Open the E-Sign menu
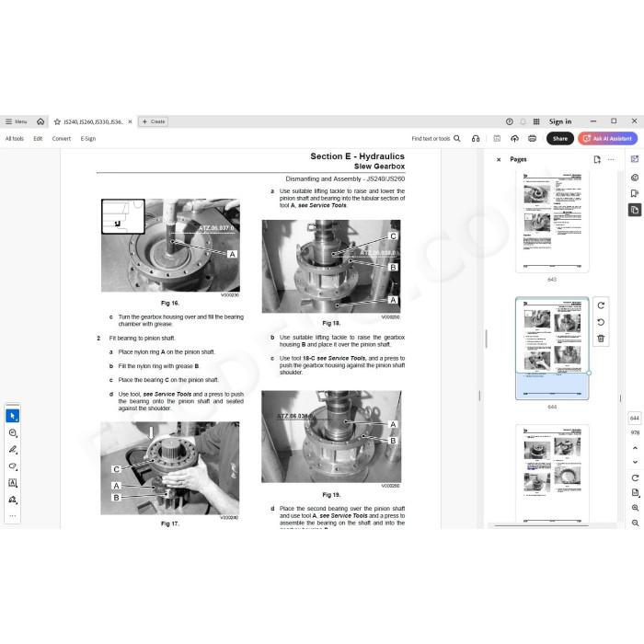 [x=88, y=139]
